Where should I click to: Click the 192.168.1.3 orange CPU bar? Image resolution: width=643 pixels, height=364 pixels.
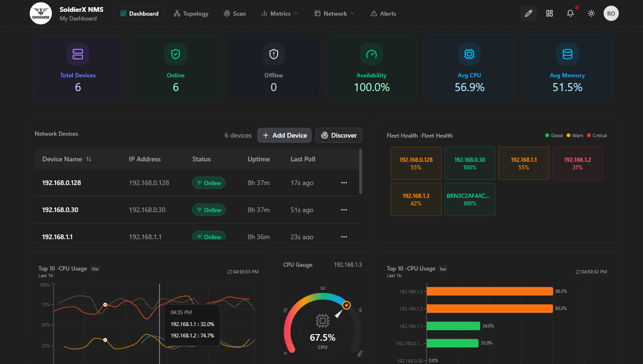click(x=490, y=291)
